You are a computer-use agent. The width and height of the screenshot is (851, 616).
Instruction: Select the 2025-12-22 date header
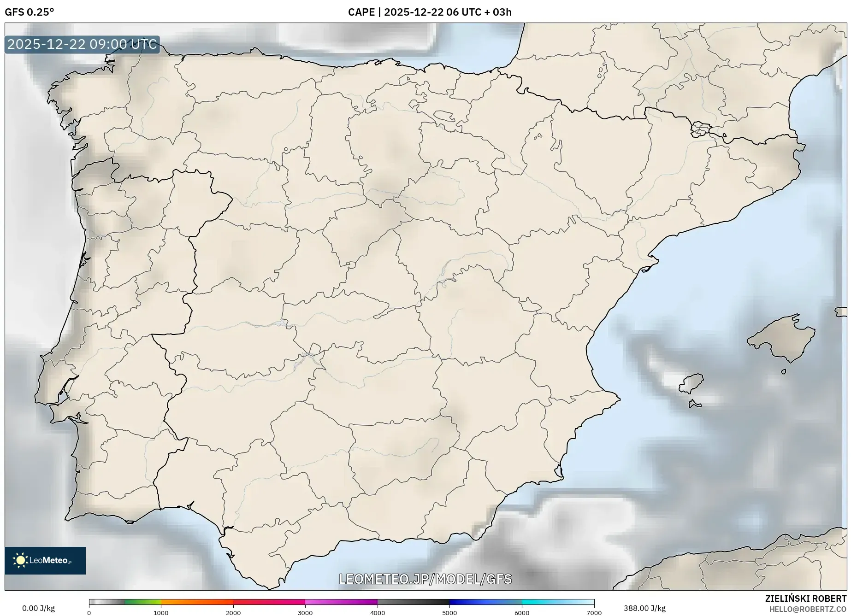414,12
